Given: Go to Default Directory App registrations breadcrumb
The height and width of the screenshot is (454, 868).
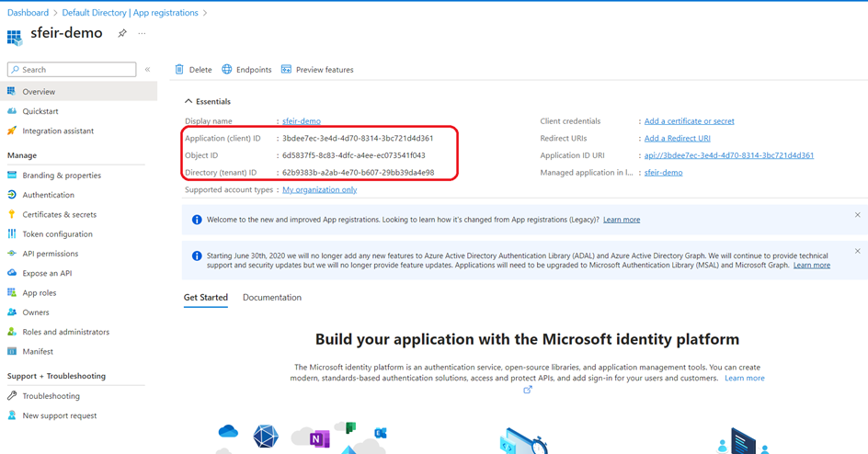Looking at the screenshot, I should coord(130,12).
